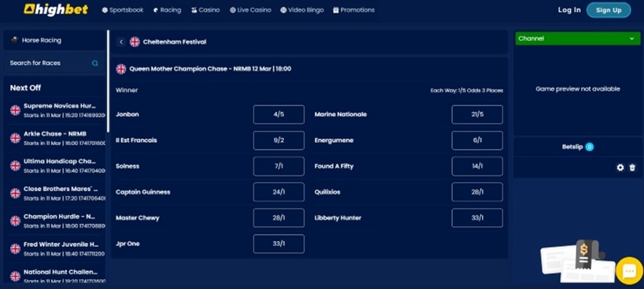The image size is (644, 289).
Task: Click UK flag beside Arkle Chase
Action: pyautogui.click(x=15, y=138)
